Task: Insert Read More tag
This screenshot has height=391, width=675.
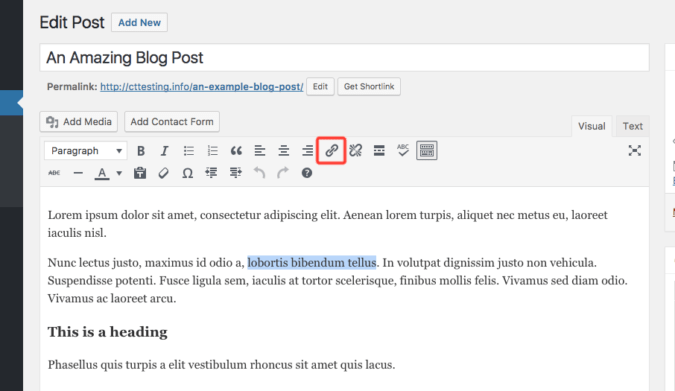Action: pos(379,151)
